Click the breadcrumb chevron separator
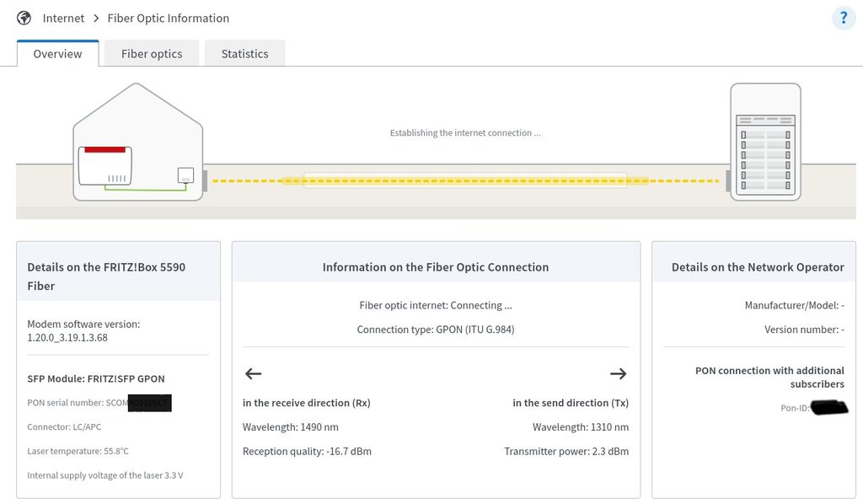Screen dimensions: 863x504 point(97,18)
